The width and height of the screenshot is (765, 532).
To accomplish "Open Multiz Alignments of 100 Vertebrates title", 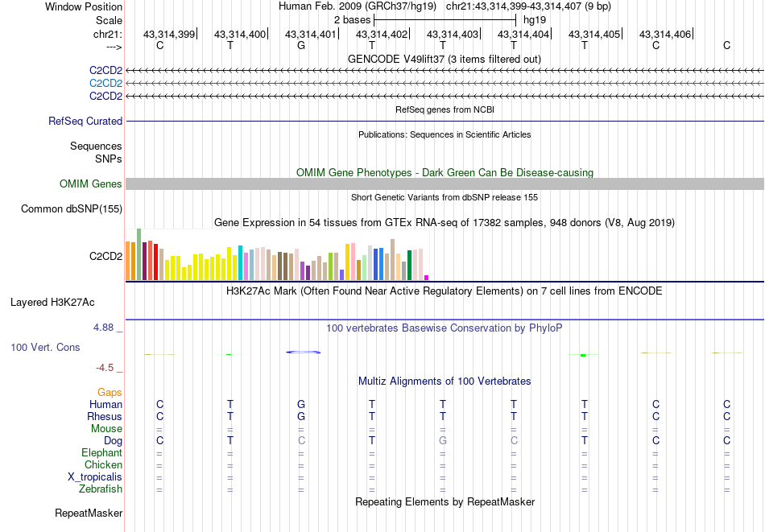I will click(445, 381).
